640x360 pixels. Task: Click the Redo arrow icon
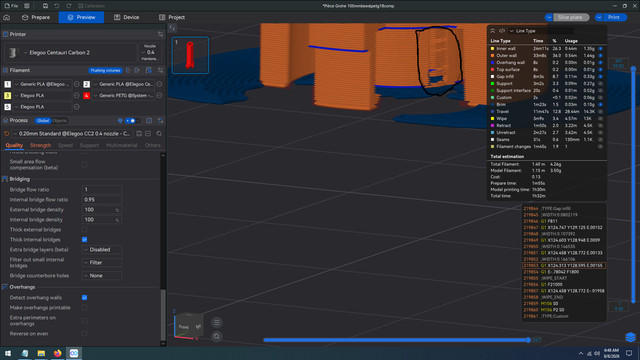(x=69, y=6)
